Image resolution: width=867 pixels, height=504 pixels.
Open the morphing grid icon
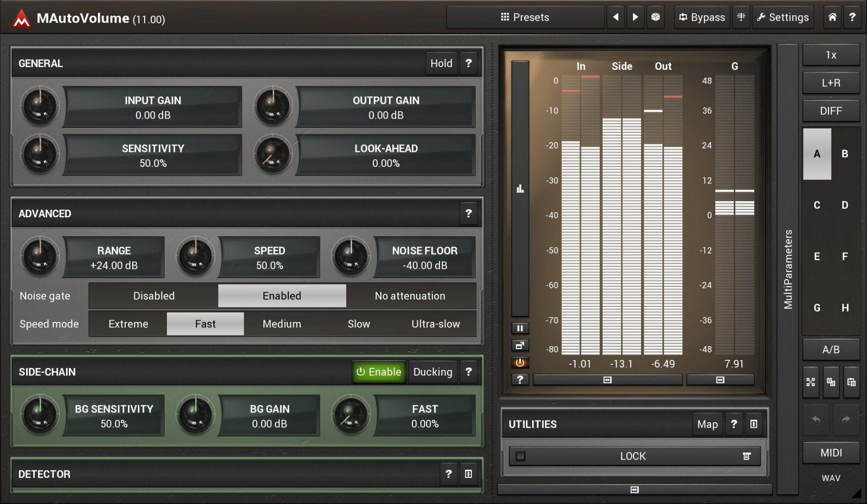pyautogui.click(x=811, y=382)
